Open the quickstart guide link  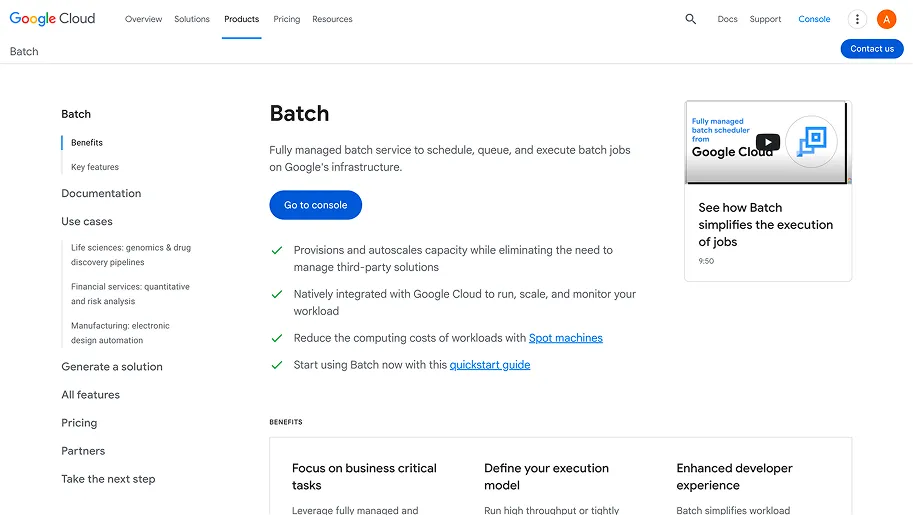490,365
